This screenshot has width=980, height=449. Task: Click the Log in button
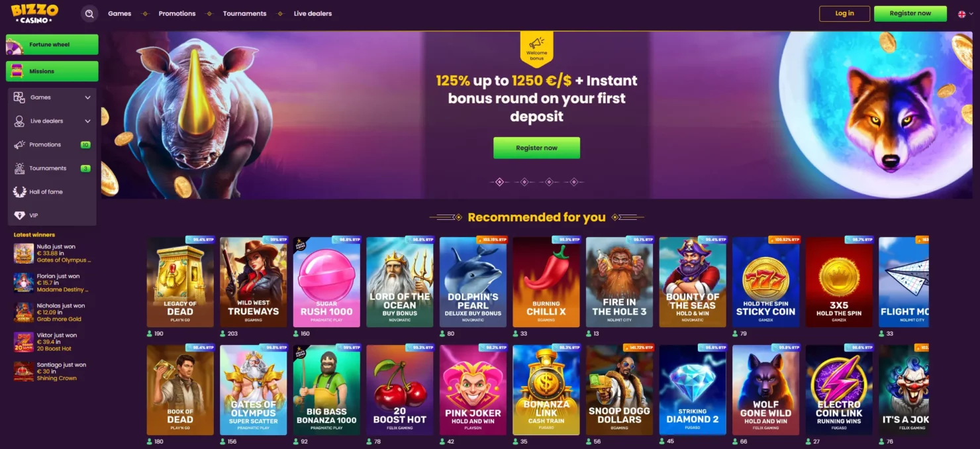click(x=844, y=13)
